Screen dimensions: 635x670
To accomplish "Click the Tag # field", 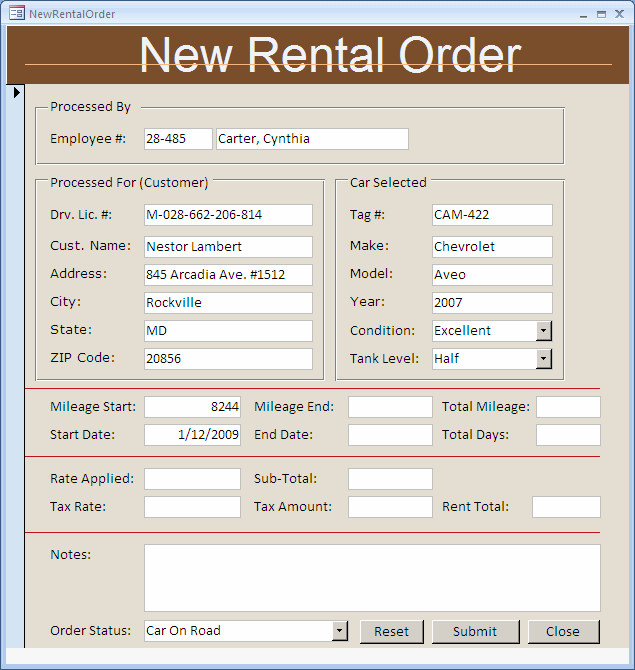I will [492, 215].
